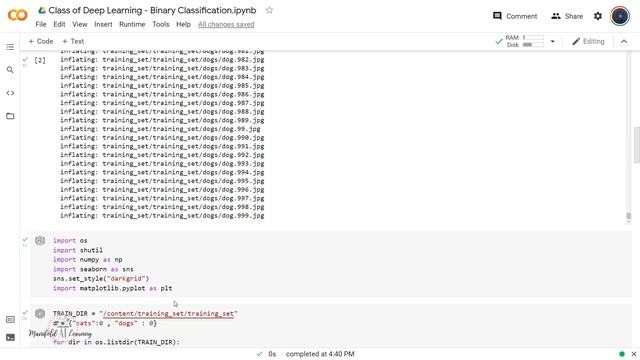Click the 'sns.set_style("darkgrid")' line

101,278
